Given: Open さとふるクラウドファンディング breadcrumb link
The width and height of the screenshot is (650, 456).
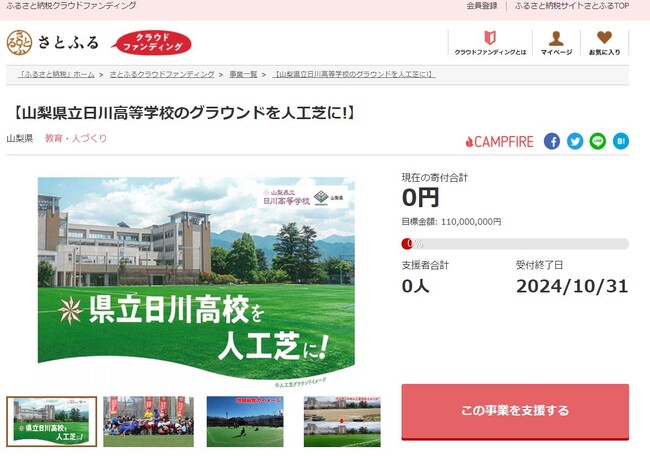Looking at the screenshot, I should coord(162,75).
